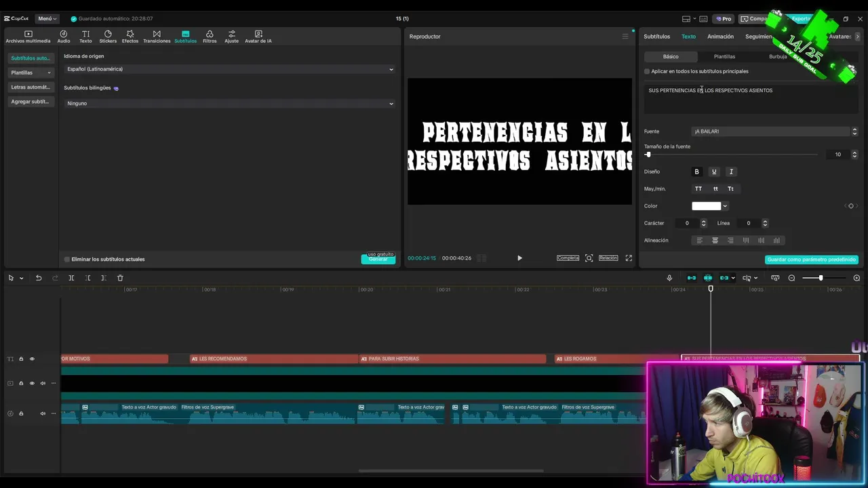
Task: Click the white text color swatch
Action: coord(706,206)
